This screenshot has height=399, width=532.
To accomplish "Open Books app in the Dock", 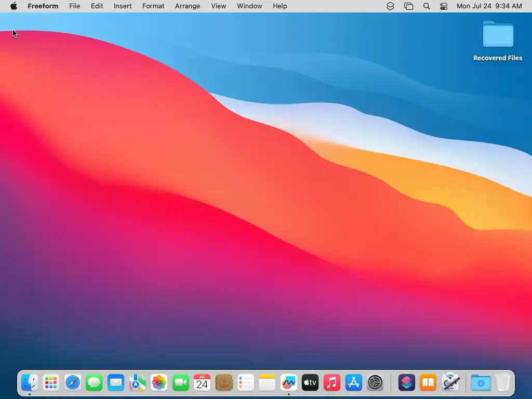I will coord(428,383).
